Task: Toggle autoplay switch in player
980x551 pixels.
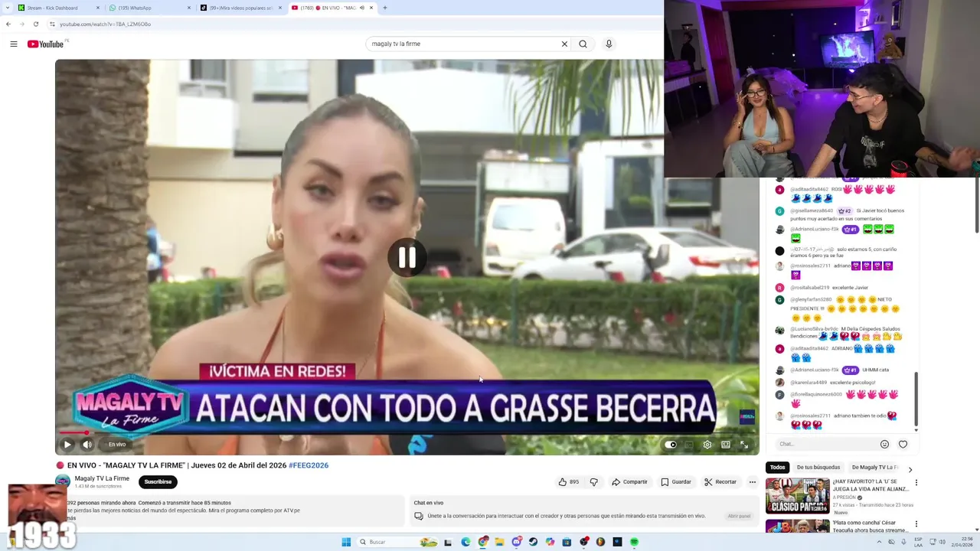Action: click(x=671, y=445)
